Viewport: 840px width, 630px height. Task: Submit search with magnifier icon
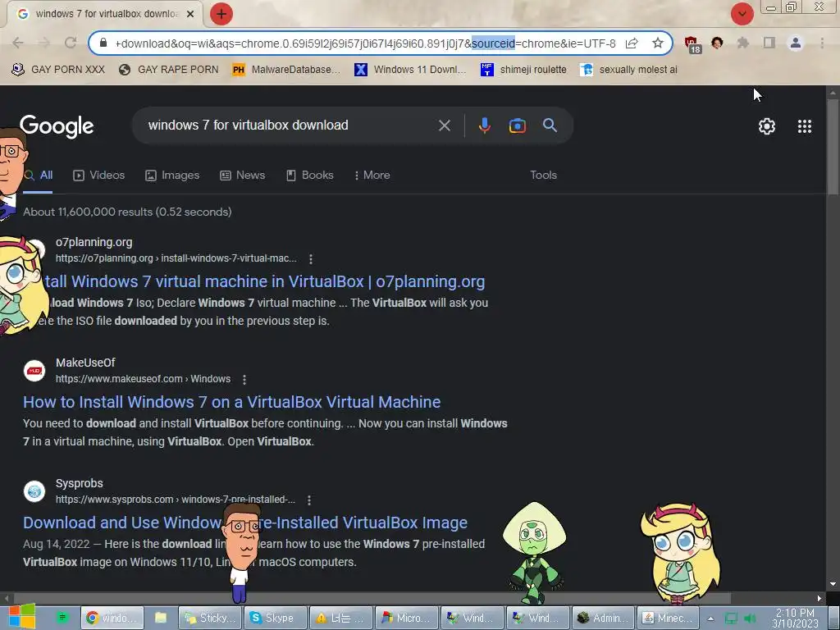(550, 126)
